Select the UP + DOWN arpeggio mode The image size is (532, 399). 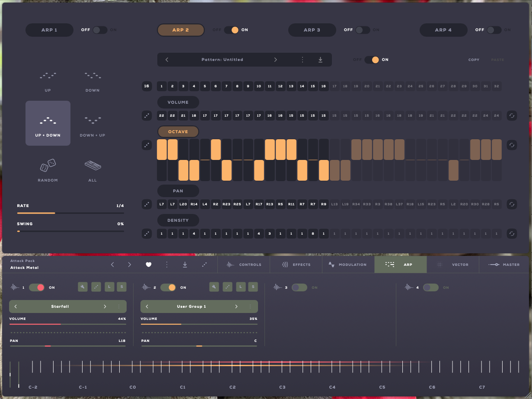point(48,123)
